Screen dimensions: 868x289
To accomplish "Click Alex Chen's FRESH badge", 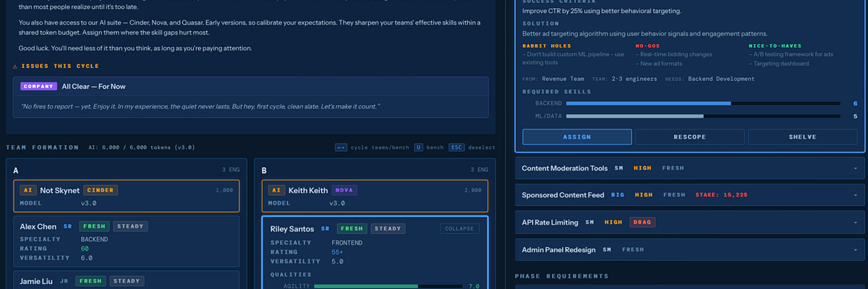I will [x=93, y=226].
